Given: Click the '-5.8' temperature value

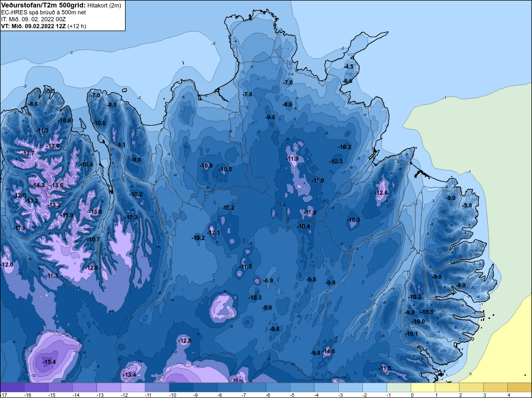Looking at the screenshot, I should click(x=468, y=205).
